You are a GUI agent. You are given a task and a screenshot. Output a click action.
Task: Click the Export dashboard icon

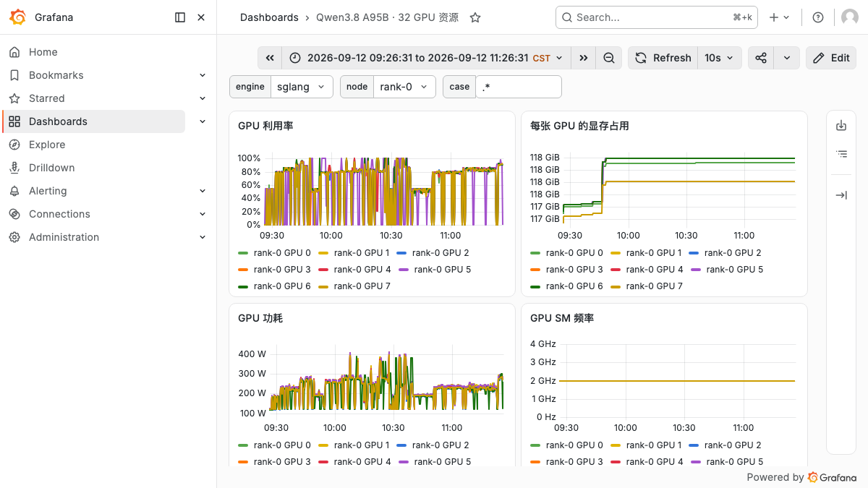point(841,126)
